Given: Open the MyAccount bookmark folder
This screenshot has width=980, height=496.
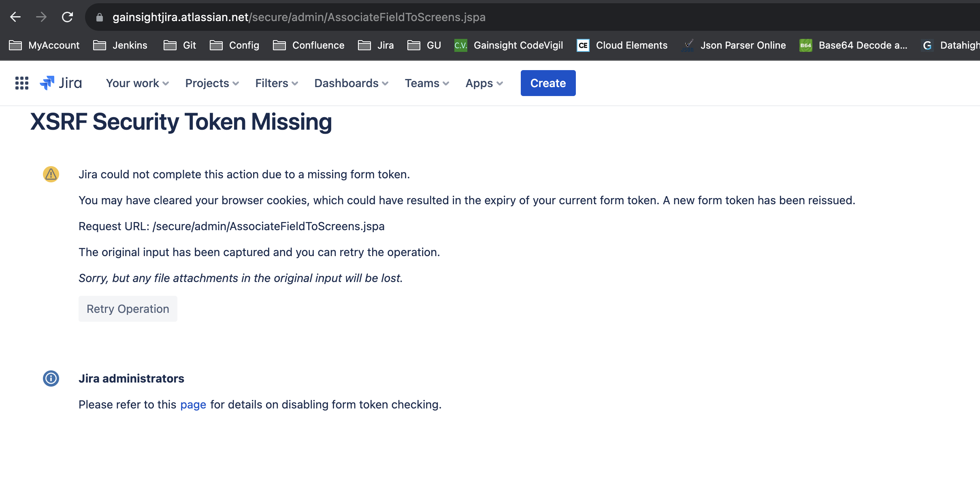Looking at the screenshot, I should point(44,45).
